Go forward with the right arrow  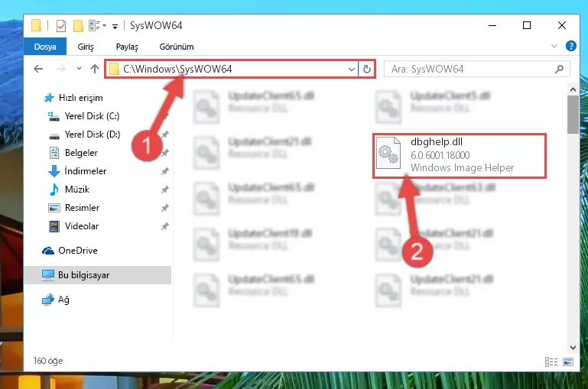click(60, 69)
